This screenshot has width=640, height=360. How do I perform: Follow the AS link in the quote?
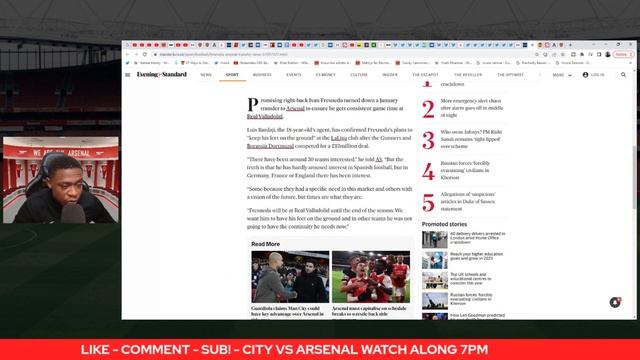coord(379,160)
